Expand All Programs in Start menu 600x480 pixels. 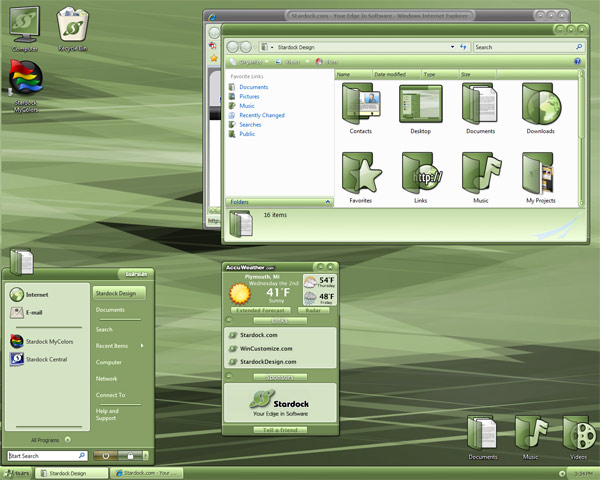click(x=51, y=440)
